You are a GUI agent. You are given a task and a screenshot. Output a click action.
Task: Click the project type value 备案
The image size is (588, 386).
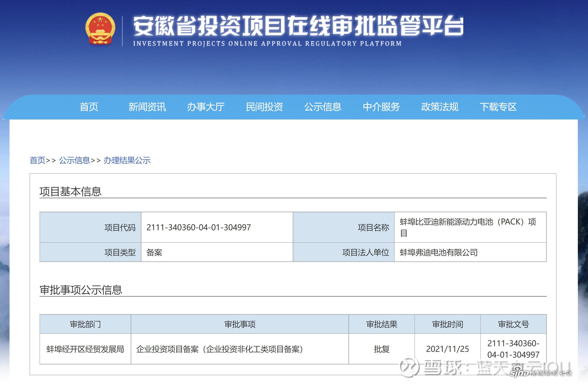pos(154,252)
